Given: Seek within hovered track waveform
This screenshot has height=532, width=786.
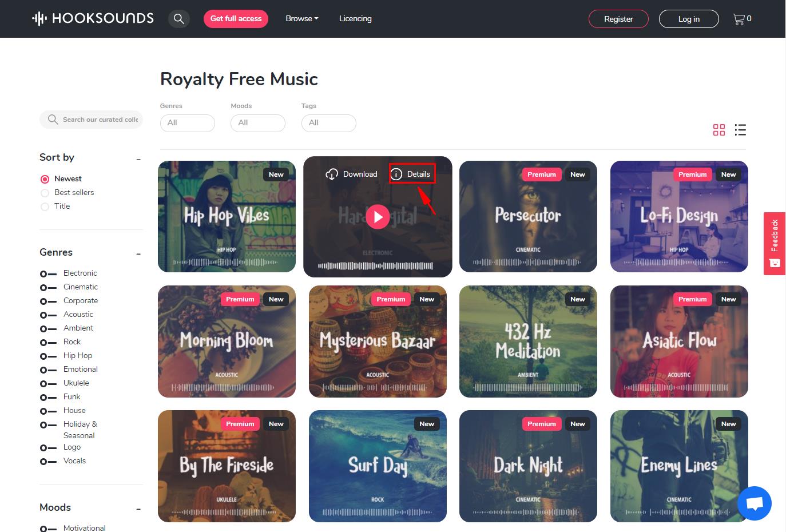Looking at the screenshot, I should (375, 266).
